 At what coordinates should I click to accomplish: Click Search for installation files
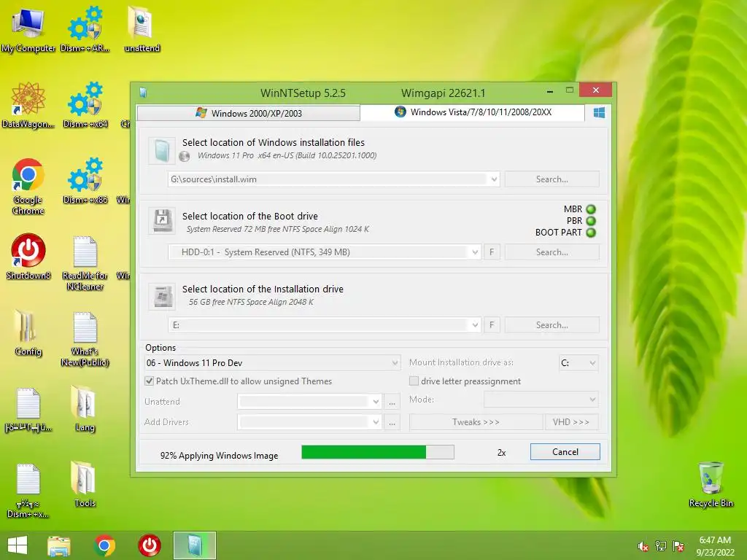click(552, 179)
